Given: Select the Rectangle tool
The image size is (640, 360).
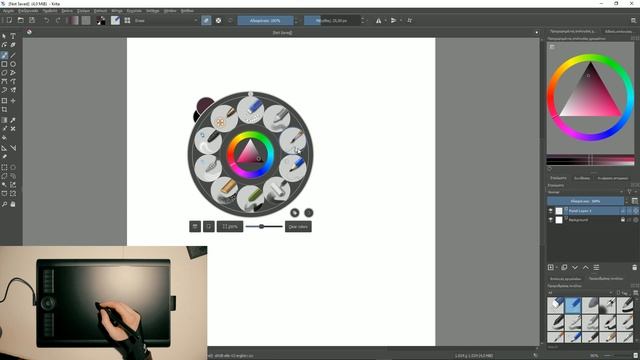Looking at the screenshot, I should pyautogui.click(x=4, y=64).
